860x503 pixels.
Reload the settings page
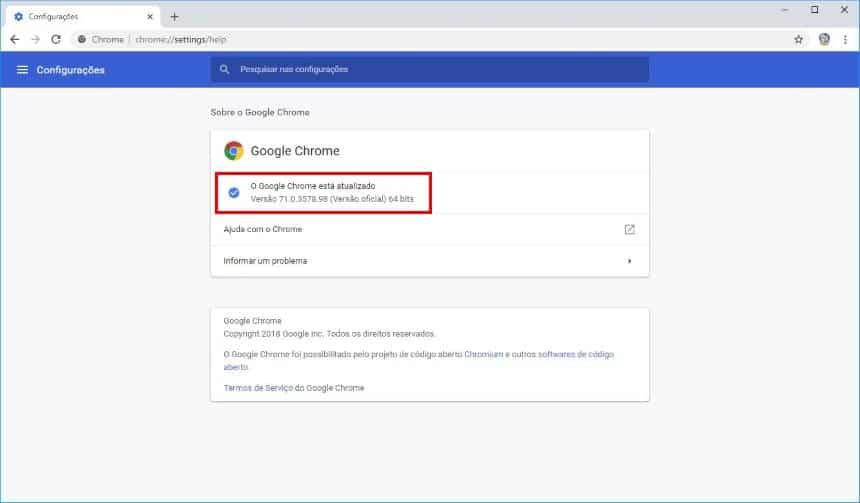click(56, 39)
